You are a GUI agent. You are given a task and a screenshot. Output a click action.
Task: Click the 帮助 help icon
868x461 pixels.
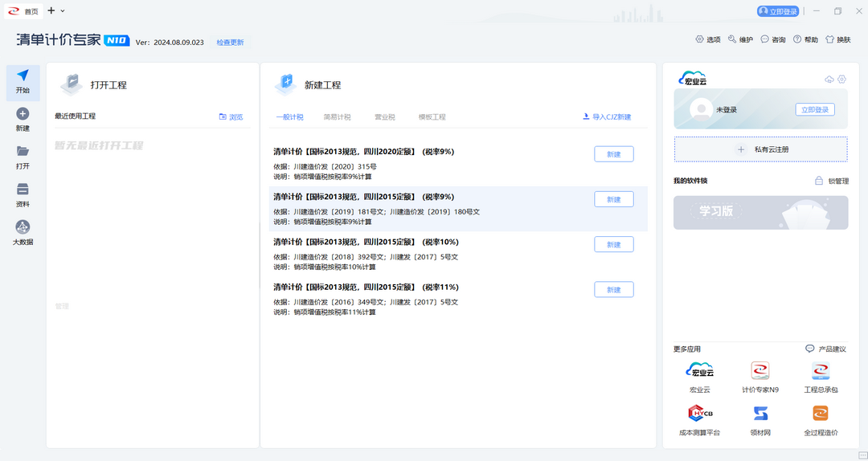[x=797, y=39]
